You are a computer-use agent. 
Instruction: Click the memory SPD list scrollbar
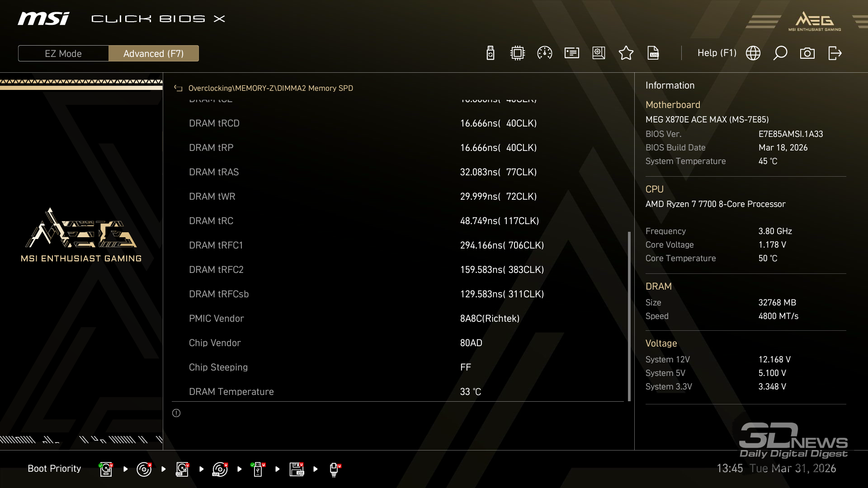coord(629,316)
